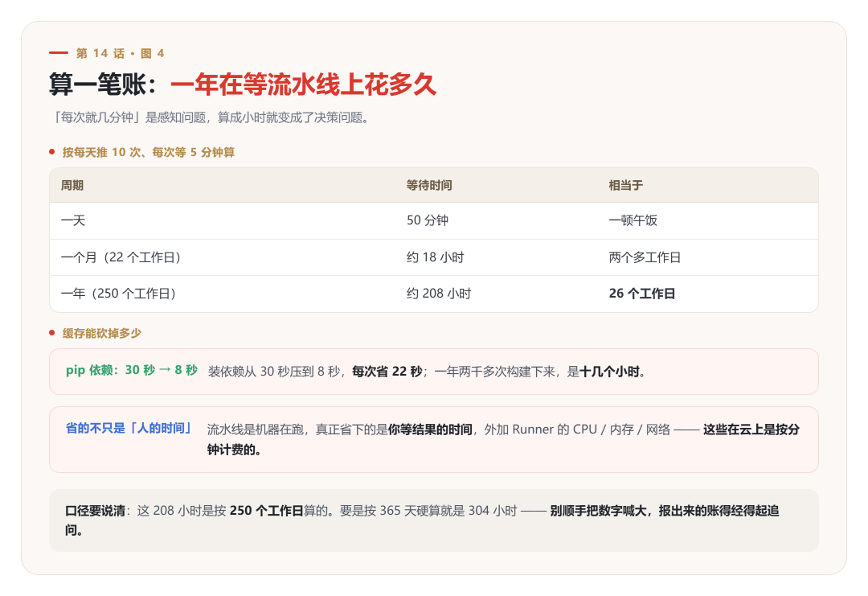Viewport: 868px width, 596px height.
Task: Click section label '按每天推 10 次、每次等 5 分钟算'
Action: coord(149,152)
